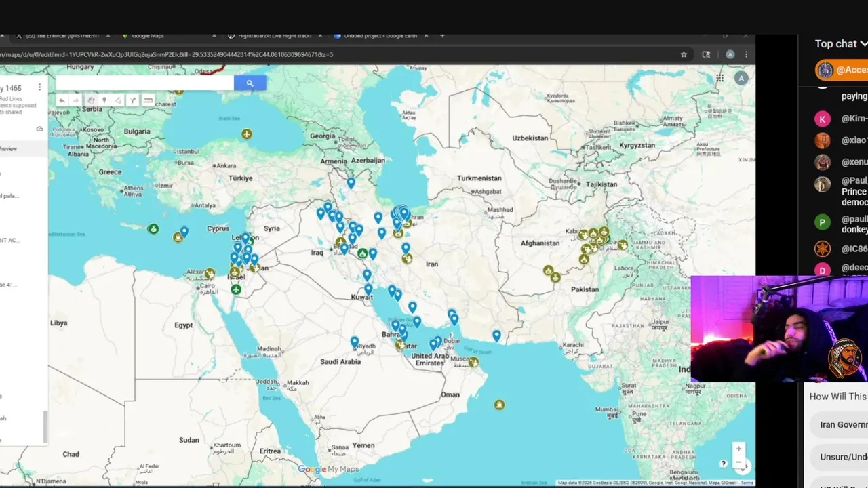The image size is (868, 488).
Task: Select the Draw a line tool
Action: tap(118, 100)
